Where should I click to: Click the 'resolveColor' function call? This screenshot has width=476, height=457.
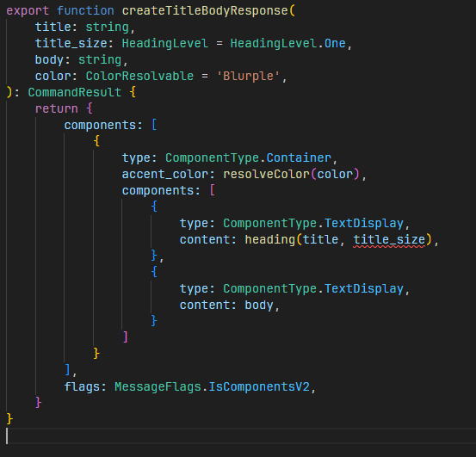click(x=266, y=175)
